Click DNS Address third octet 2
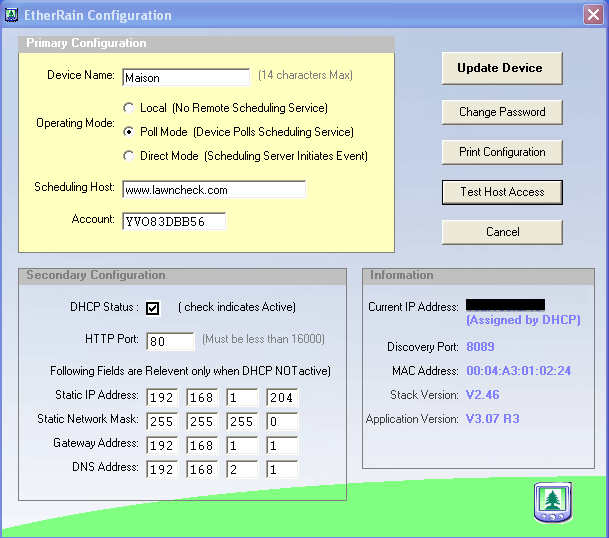Viewport: 609px width, 538px height. click(x=242, y=469)
